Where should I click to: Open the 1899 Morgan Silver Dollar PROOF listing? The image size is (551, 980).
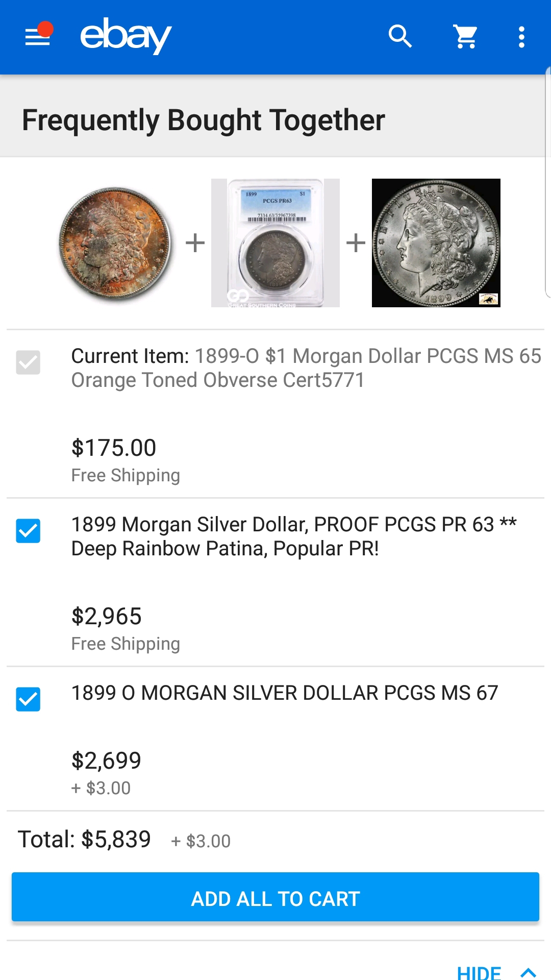[293, 536]
